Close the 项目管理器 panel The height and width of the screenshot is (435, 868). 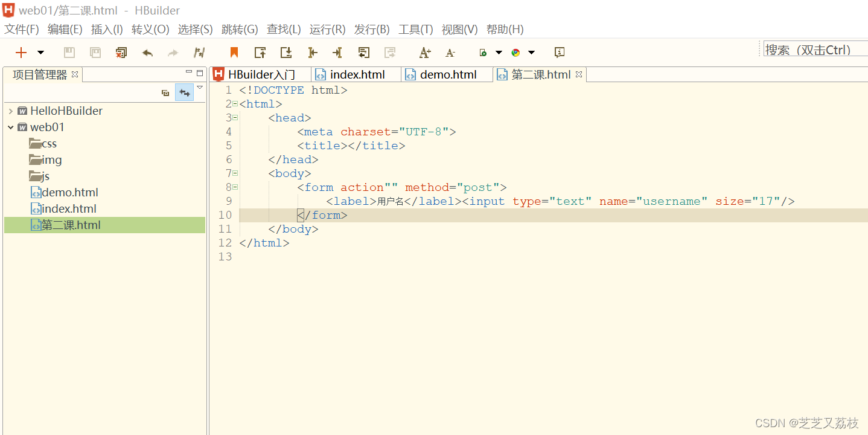pyautogui.click(x=75, y=74)
